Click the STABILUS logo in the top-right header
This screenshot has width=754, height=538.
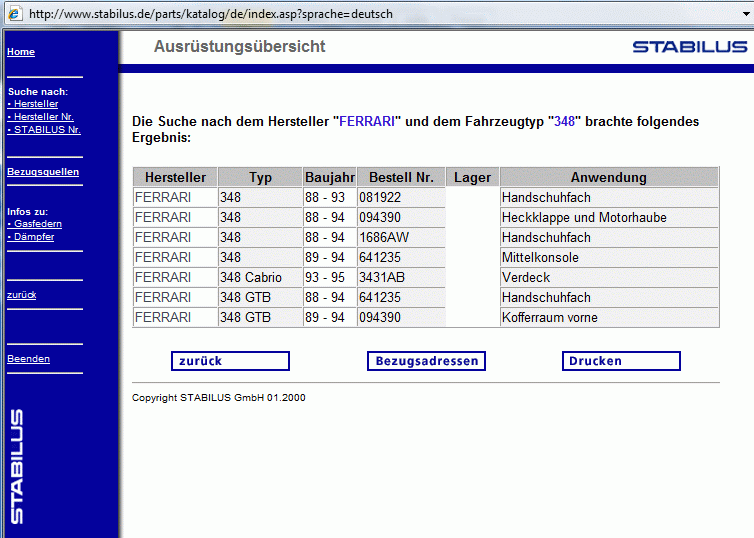[689, 47]
